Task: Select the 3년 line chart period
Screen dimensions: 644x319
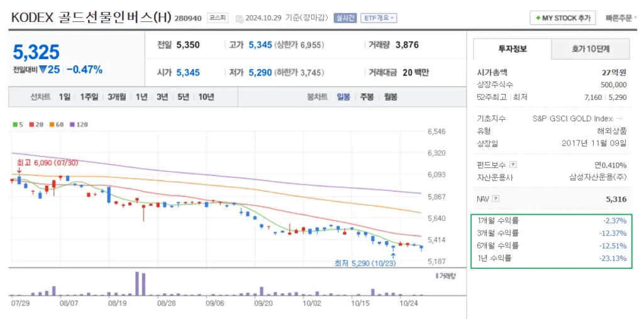Action: point(162,97)
